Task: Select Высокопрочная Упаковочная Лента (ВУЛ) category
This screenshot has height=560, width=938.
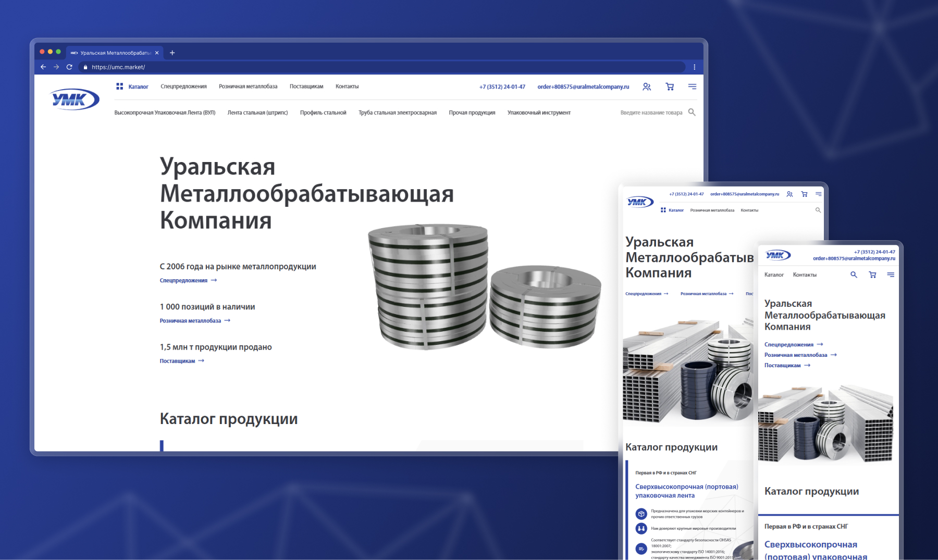Action: tap(165, 113)
